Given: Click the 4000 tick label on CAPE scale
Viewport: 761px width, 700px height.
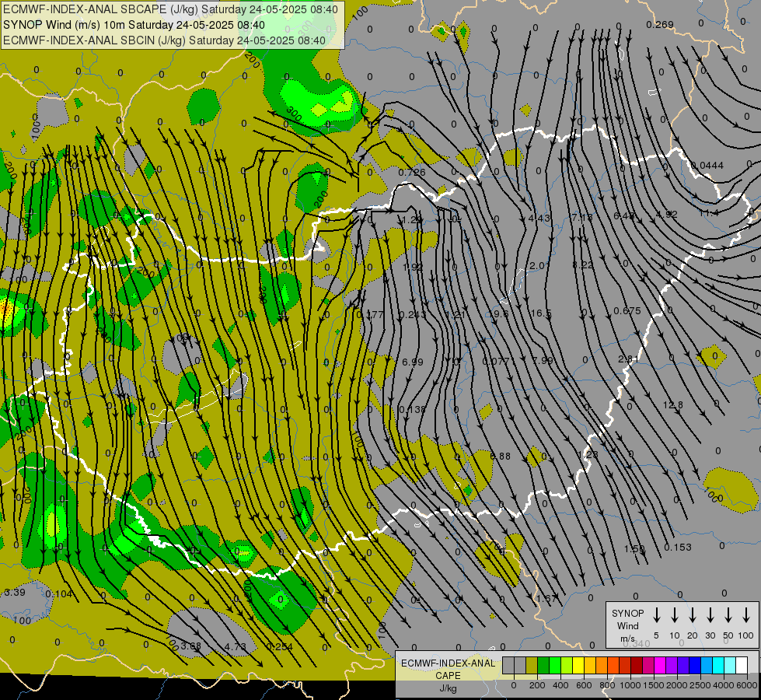Looking at the screenshot, I should [x=724, y=685].
